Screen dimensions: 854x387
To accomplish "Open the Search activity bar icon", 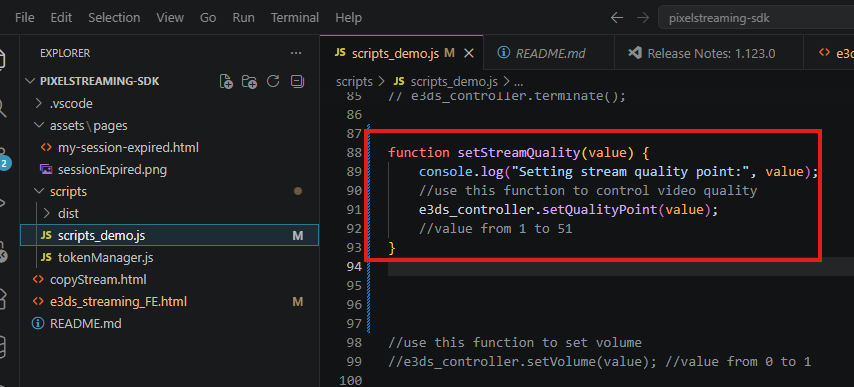I will tap(3, 108).
